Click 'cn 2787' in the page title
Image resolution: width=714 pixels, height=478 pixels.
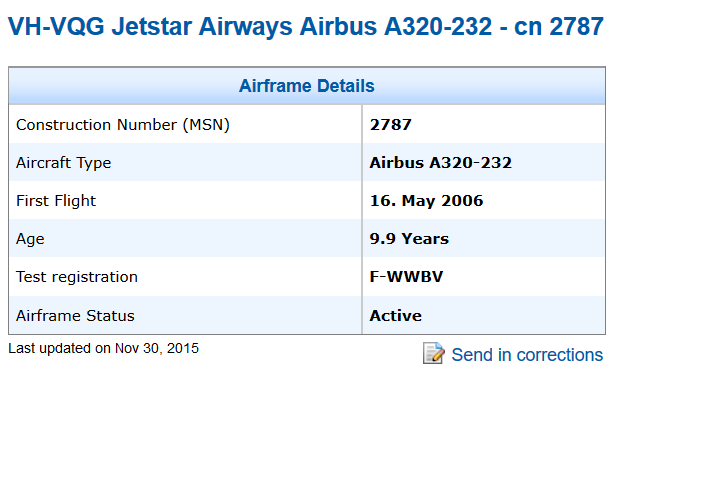559,26
